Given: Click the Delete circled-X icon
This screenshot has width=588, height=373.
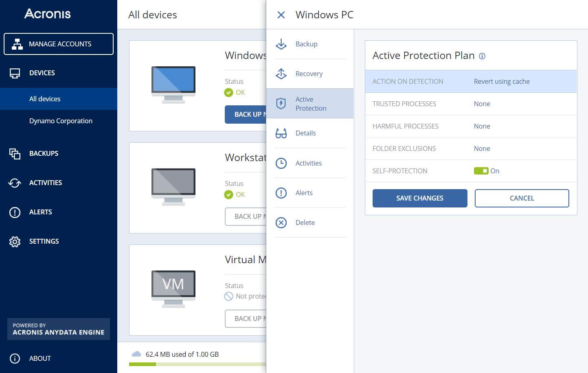Looking at the screenshot, I should click(x=281, y=222).
